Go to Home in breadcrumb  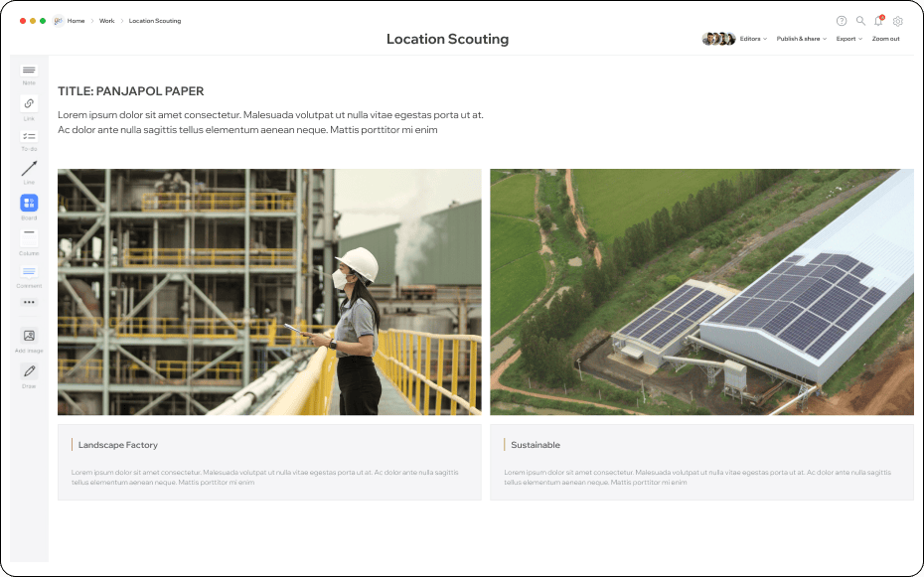pos(77,21)
